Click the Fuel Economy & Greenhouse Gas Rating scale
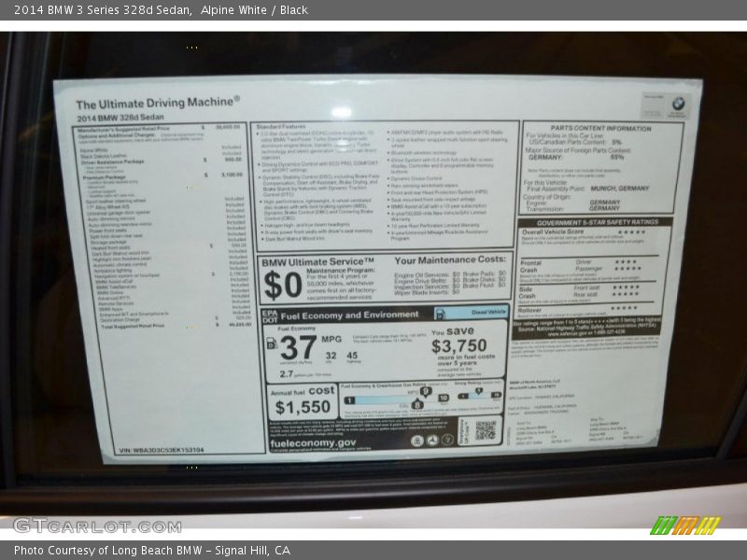 [x=396, y=399]
